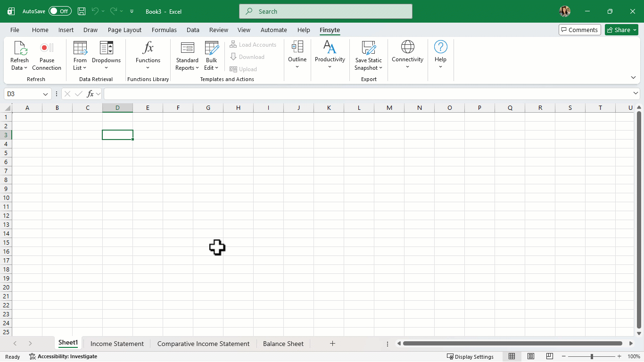This screenshot has height=362, width=644.
Task: Switch to Page Layout view in status bar
Action: point(531,356)
